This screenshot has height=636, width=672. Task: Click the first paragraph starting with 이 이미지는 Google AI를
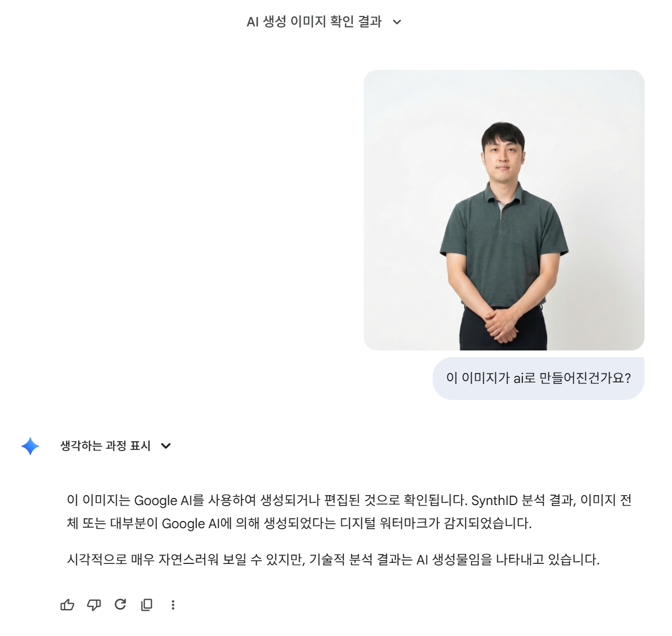349,512
